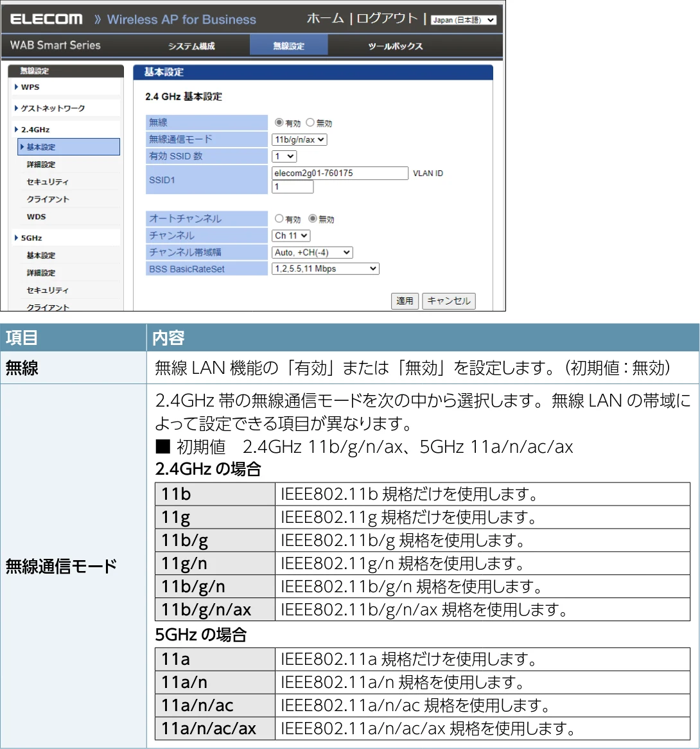Click the 11b mode cell
The image size is (700, 749).
coord(215,494)
